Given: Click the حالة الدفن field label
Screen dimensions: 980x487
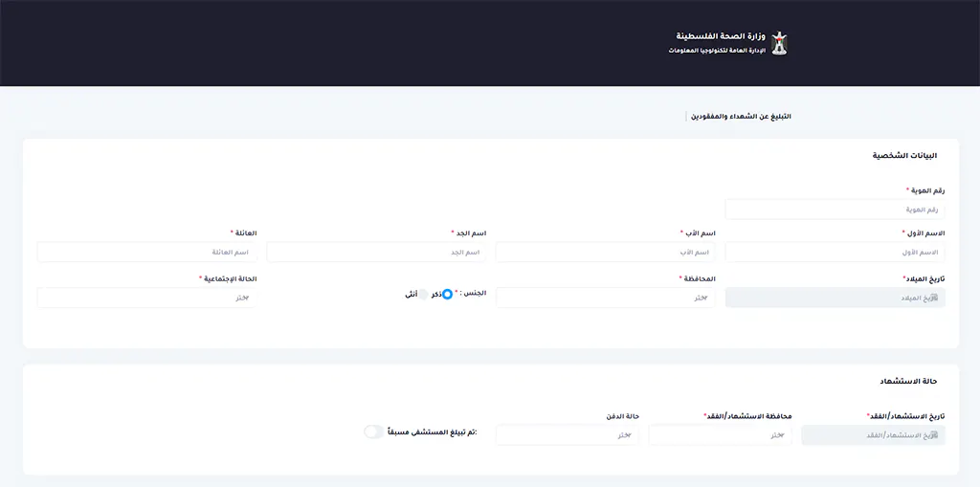Looking at the screenshot, I should [622, 416].
